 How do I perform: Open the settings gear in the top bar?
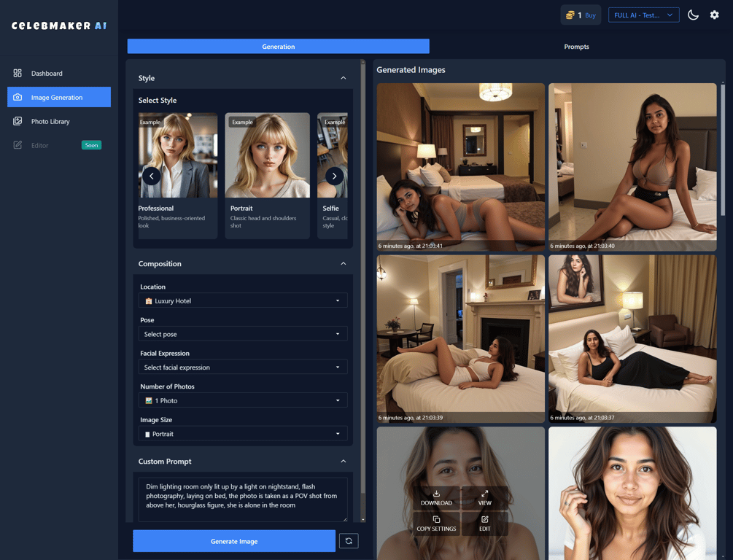pos(714,15)
